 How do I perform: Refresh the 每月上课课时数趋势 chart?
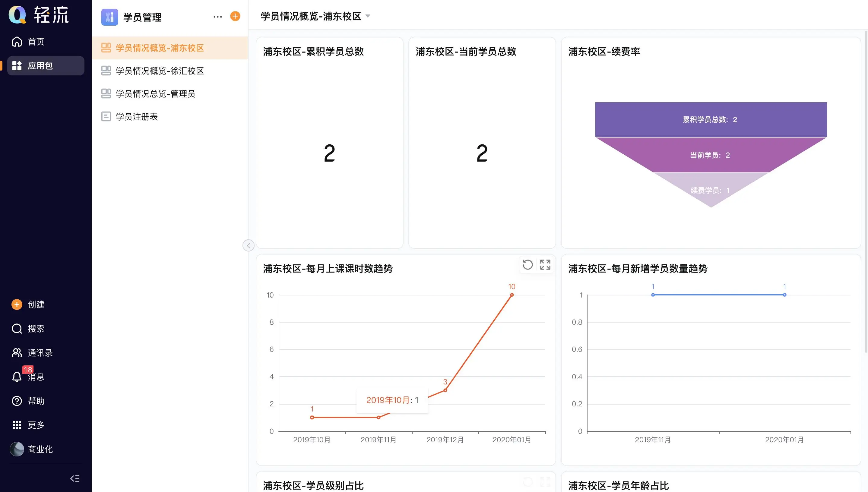(x=527, y=265)
